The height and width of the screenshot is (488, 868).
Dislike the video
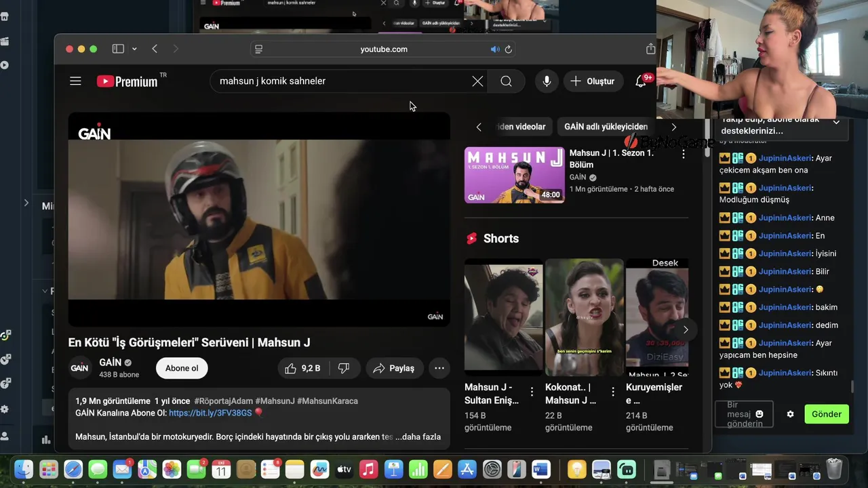point(344,368)
